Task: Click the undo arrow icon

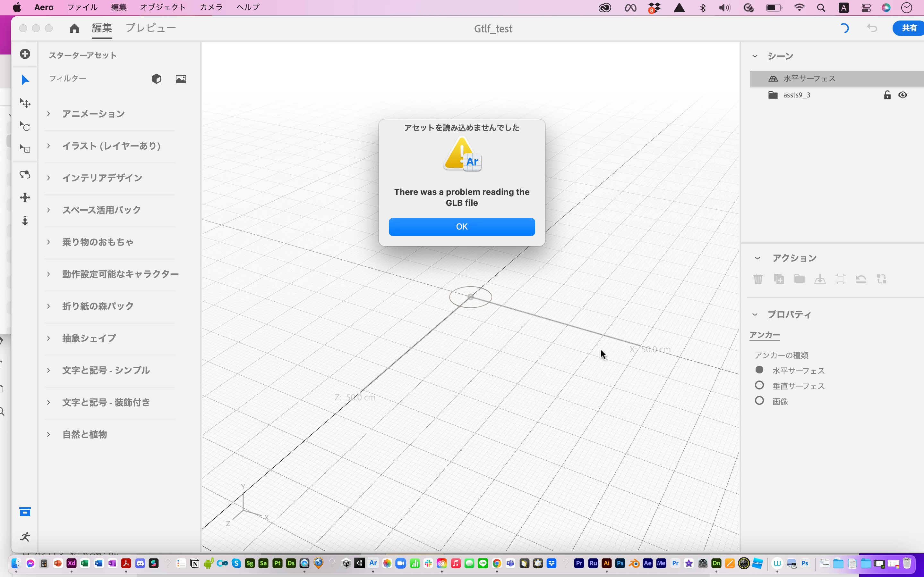Action: pos(872,28)
